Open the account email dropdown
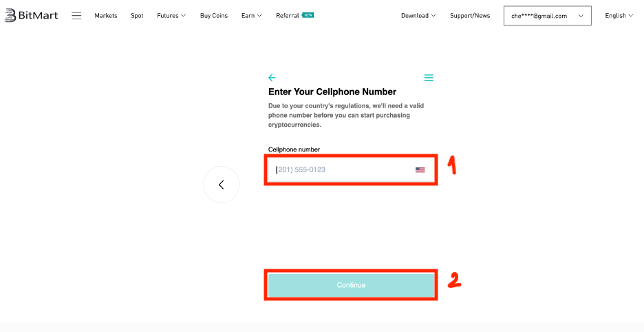The height and width of the screenshot is (332, 644). [x=547, y=16]
